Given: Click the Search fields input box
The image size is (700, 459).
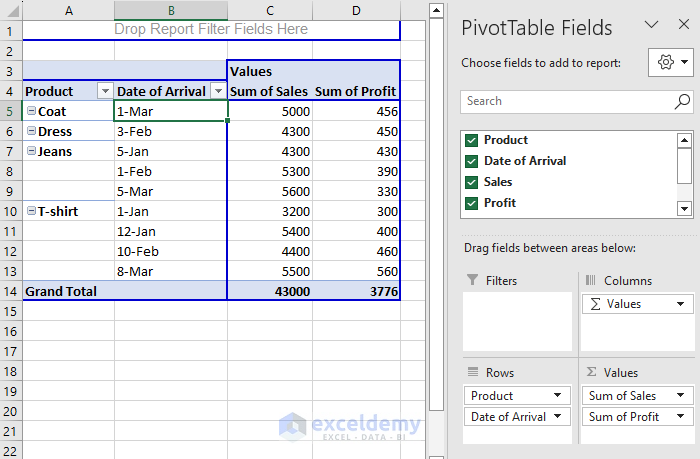Looking at the screenshot, I should (x=565, y=101).
